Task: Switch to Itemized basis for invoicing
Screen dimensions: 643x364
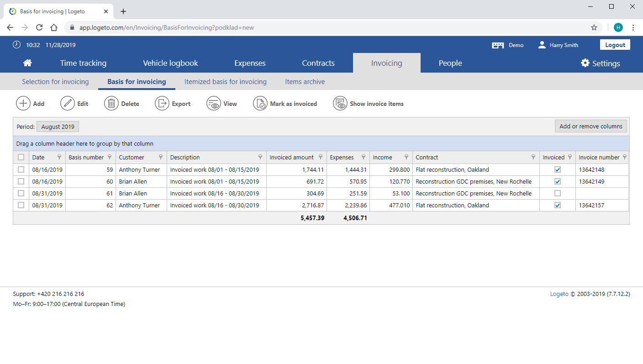Action: pos(226,82)
